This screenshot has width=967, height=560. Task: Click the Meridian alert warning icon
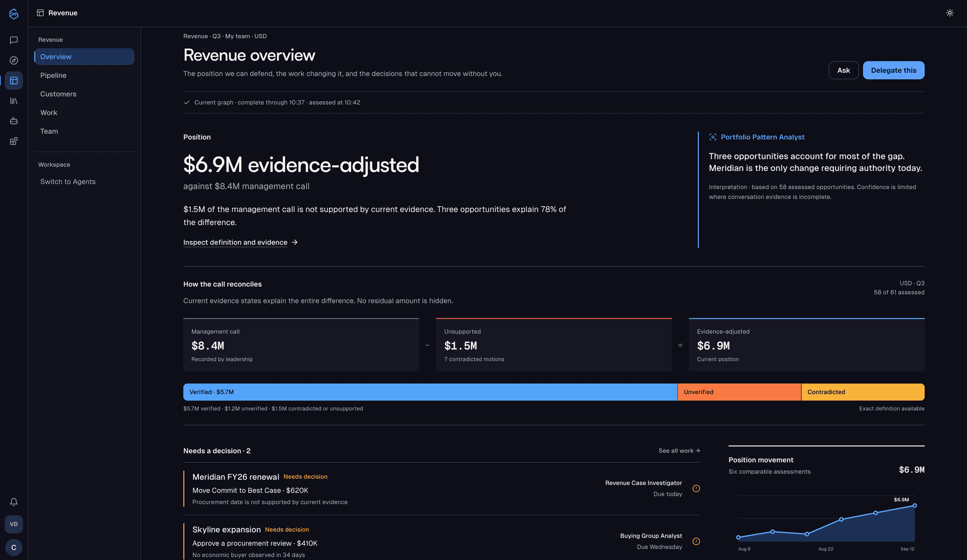tap(696, 489)
